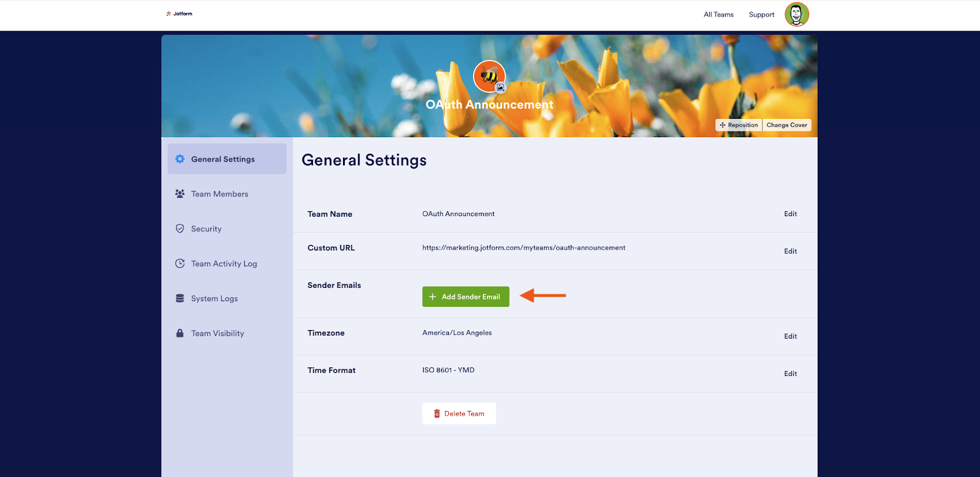
Task: Click the 'OAuth Announcement' team name value
Action: click(458, 214)
